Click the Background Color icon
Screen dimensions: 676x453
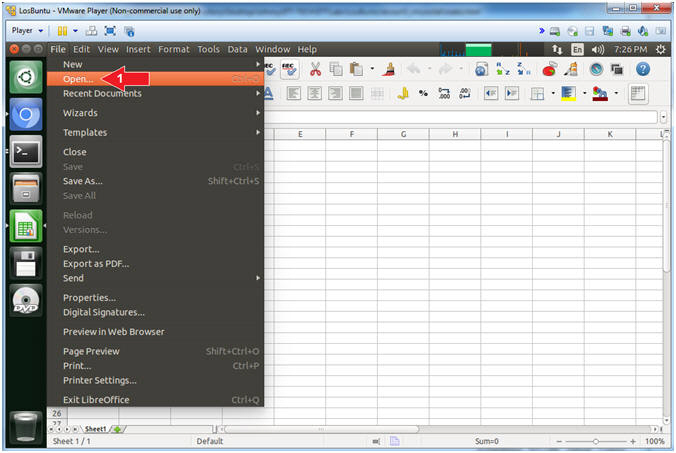click(569, 94)
